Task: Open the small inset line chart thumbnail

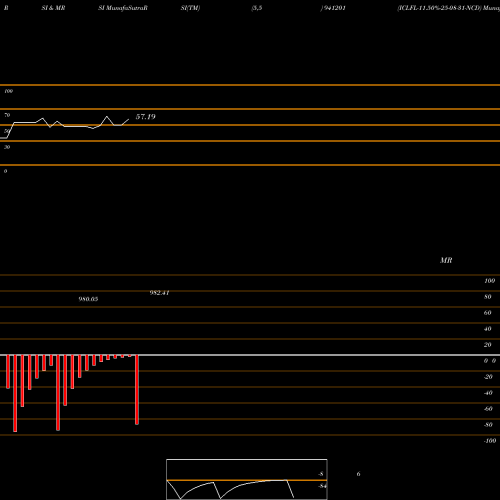Action: point(247,479)
